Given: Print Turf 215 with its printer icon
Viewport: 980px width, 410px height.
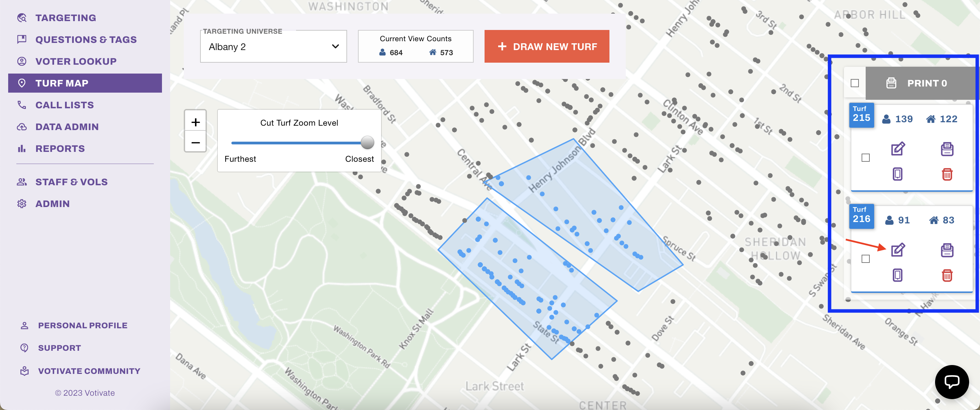Looking at the screenshot, I should [947, 149].
